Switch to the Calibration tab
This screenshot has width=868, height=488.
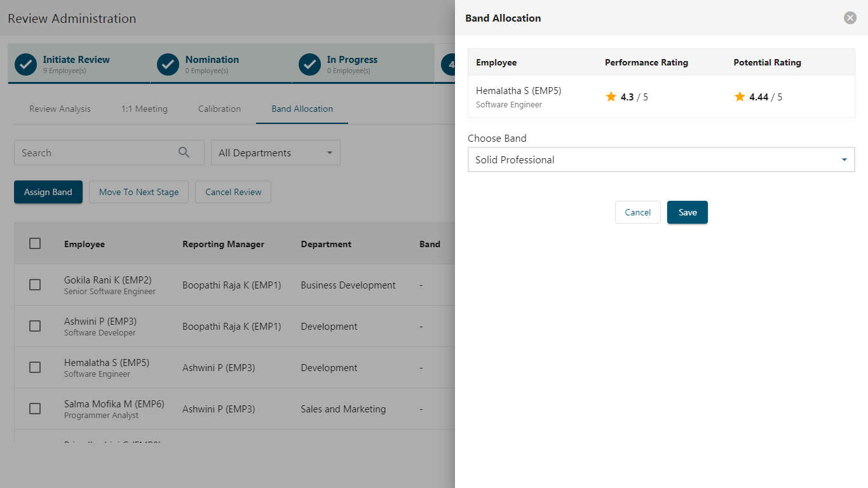(219, 109)
